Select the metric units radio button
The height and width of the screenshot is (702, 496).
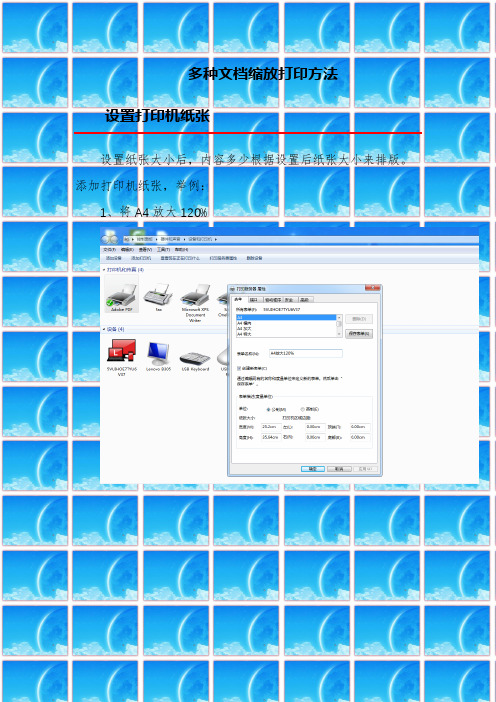[269, 409]
